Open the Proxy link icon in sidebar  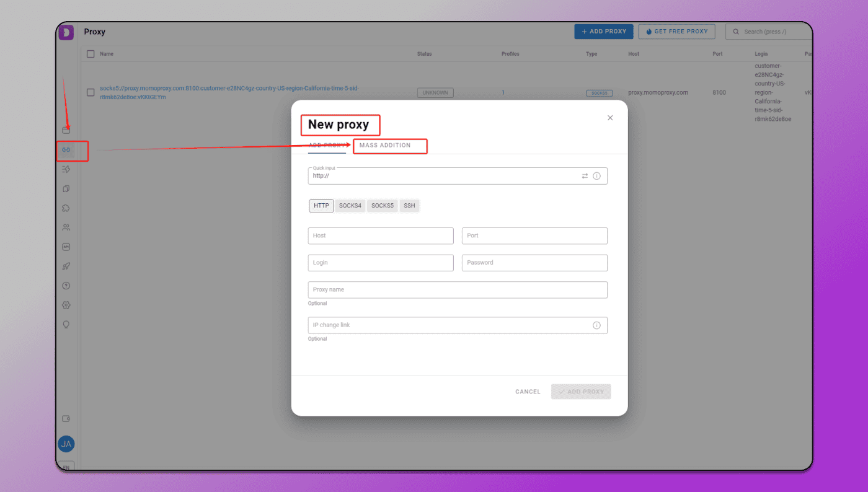click(x=66, y=150)
